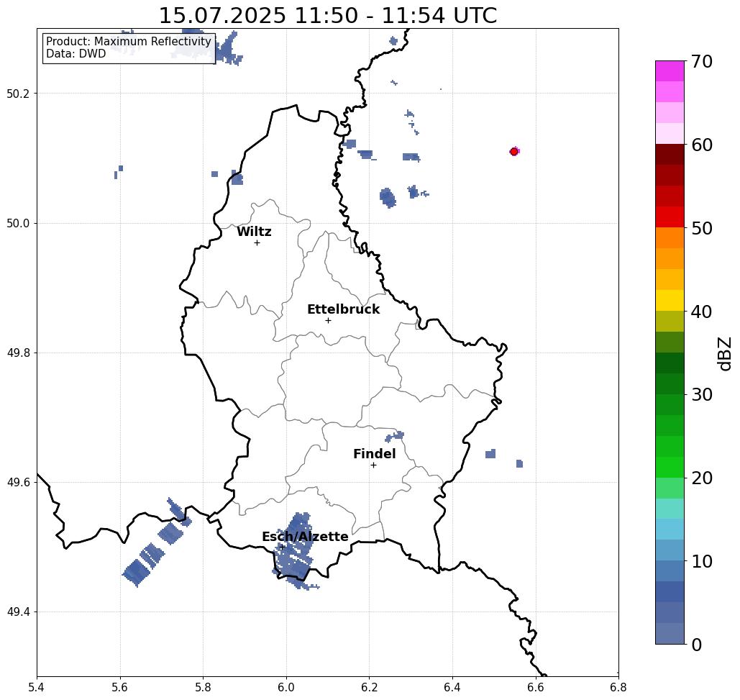Click the colorbar label 40
Viewport: 740px width, 700px height.
(701, 312)
